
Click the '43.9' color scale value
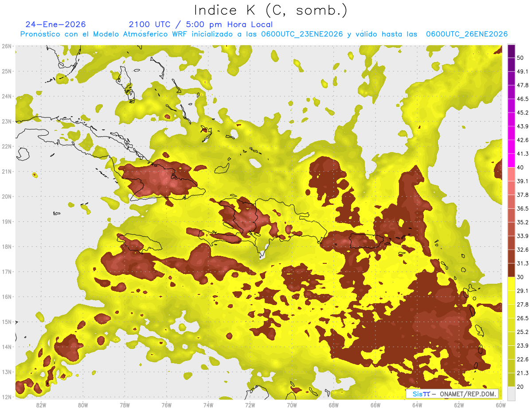click(523, 126)
